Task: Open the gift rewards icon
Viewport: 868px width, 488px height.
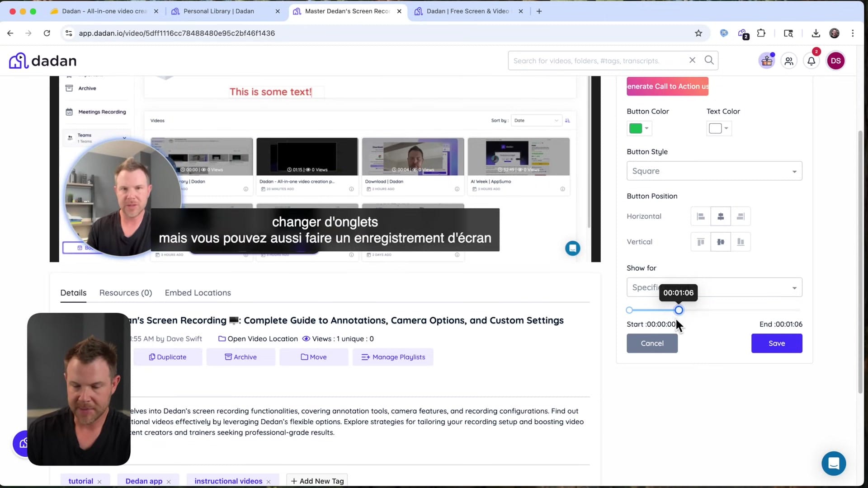Action: click(767, 61)
